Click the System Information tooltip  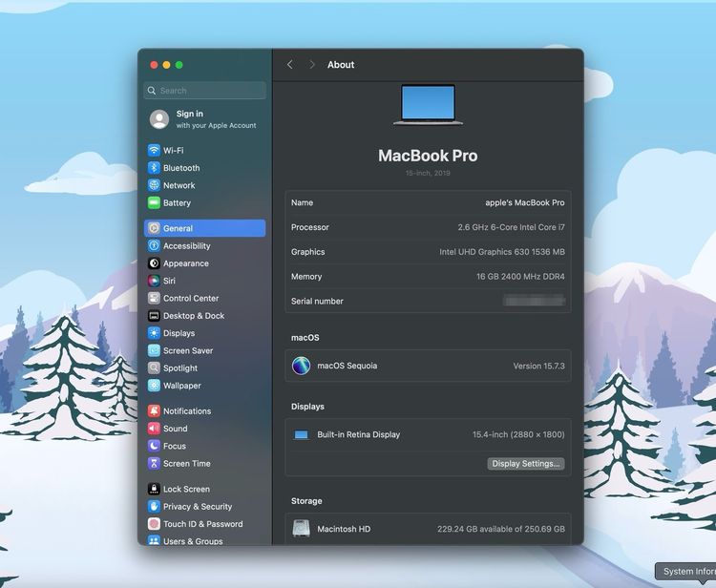click(685, 572)
